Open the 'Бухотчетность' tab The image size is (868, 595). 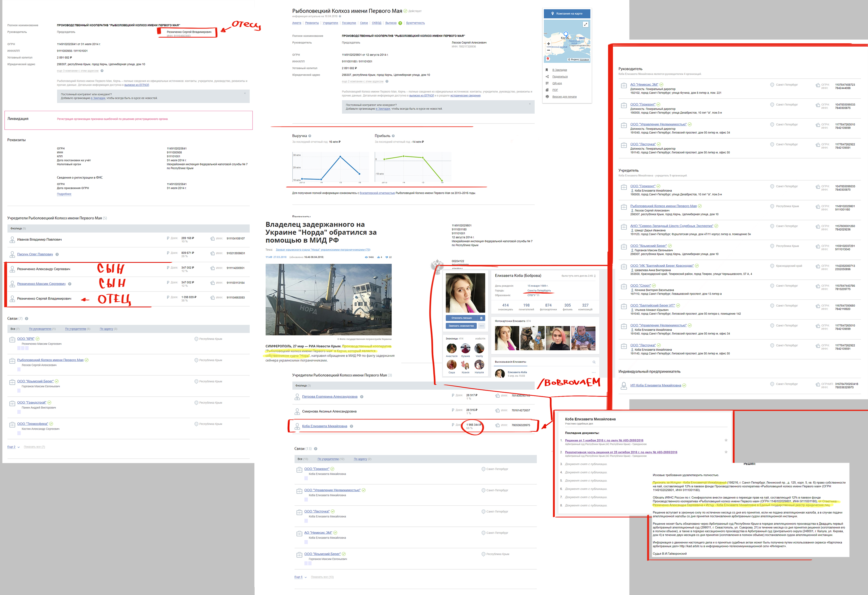tap(415, 23)
